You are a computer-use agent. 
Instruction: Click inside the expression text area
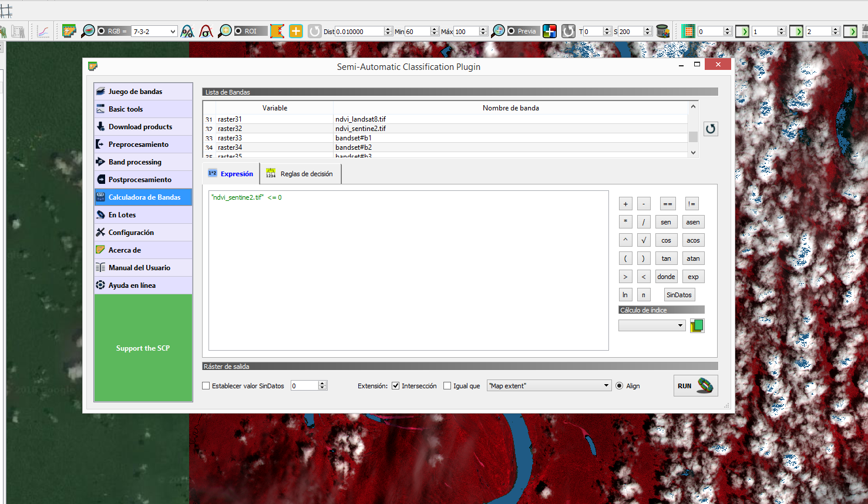409,270
